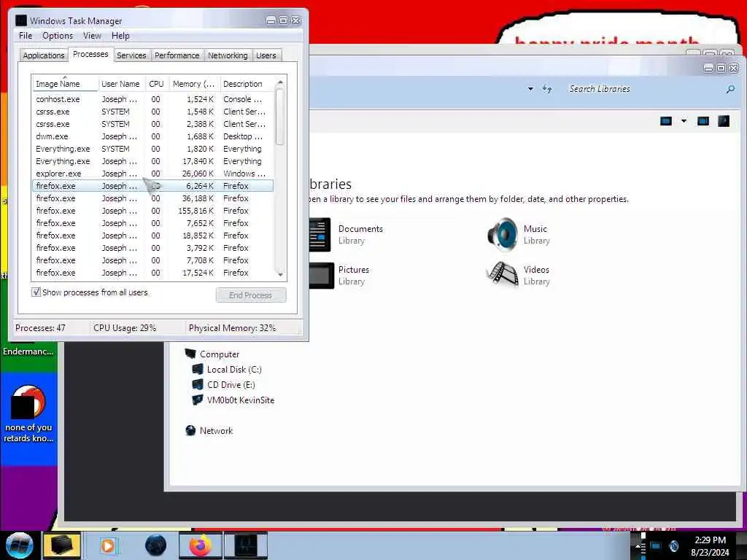The width and height of the screenshot is (747, 560).
Task: Open the Documents library icon
Action: click(x=320, y=234)
